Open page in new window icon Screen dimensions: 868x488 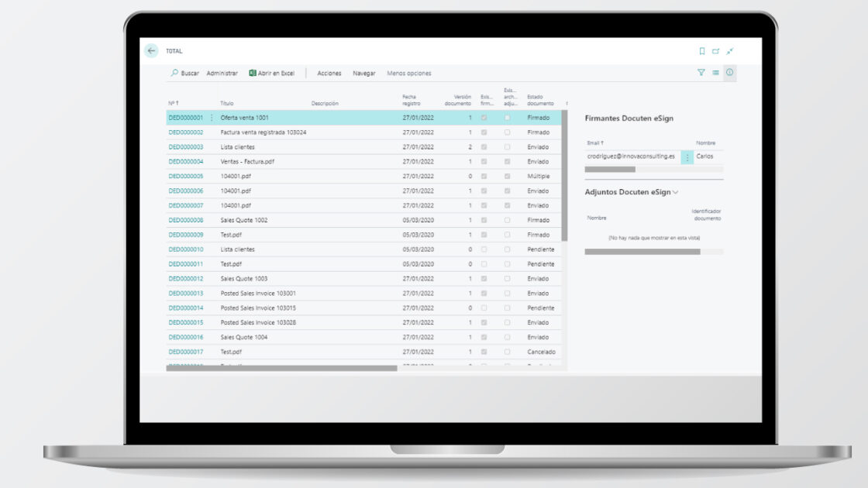tap(715, 51)
